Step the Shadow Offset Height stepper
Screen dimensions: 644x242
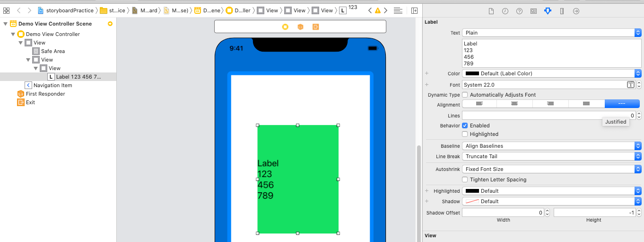click(x=639, y=213)
